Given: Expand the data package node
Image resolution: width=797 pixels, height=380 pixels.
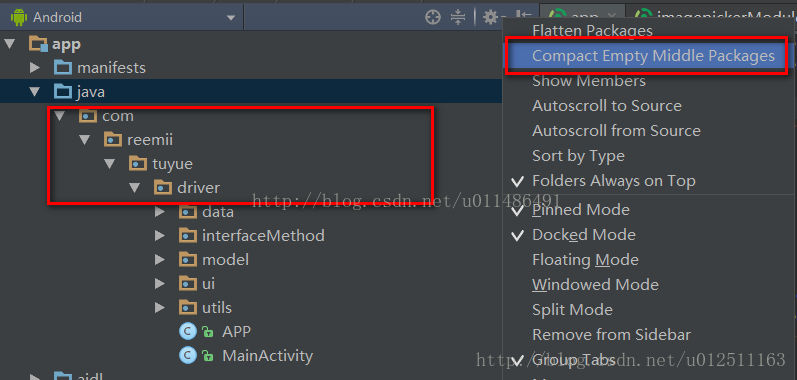Looking at the screenshot, I should click(160, 212).
